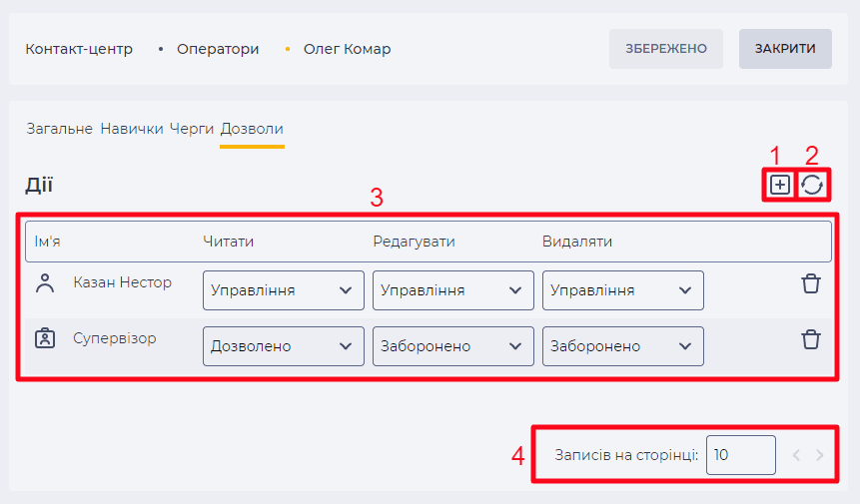Image resolution: width=860 pixels, height=504 pixels.
Task: Click the Редагувати column header
Action: point(414,242)
